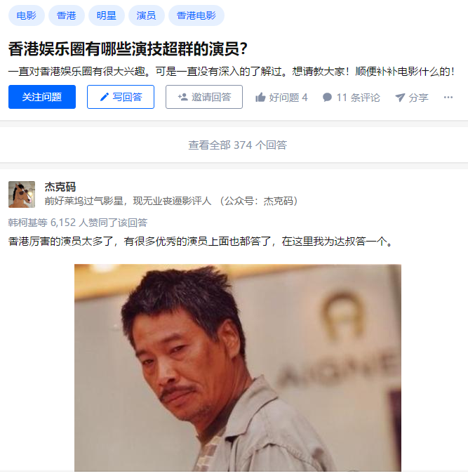Expand 查看全部 374 个回答

tap(237, 145)
